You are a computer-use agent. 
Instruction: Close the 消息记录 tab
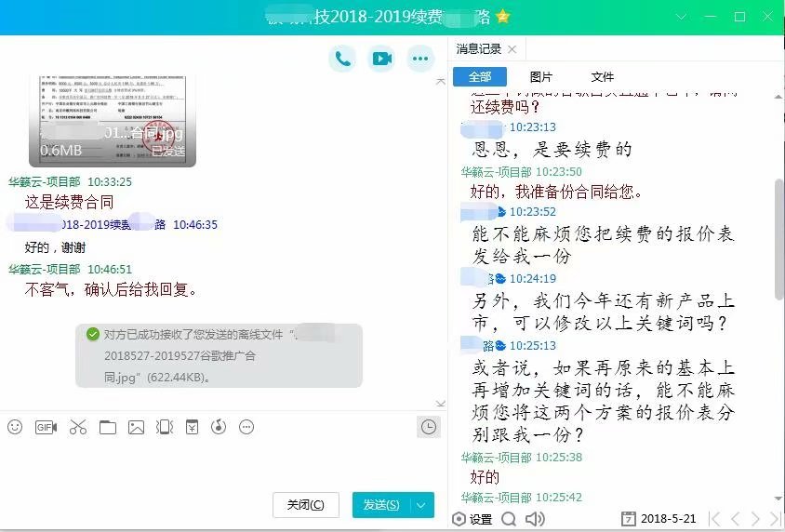click(512, 49)
